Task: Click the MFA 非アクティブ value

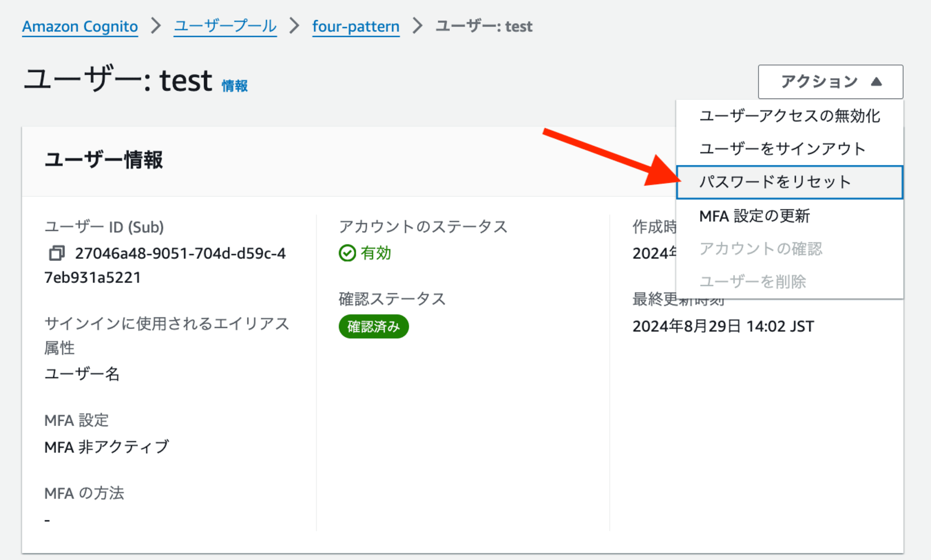Action: pos(107,447)
